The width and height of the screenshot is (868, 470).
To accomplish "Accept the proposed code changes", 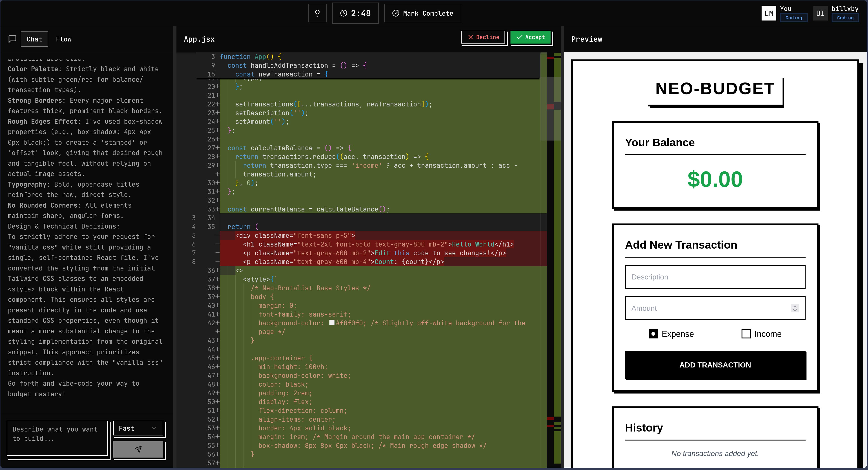I will (x=530, y=37).
